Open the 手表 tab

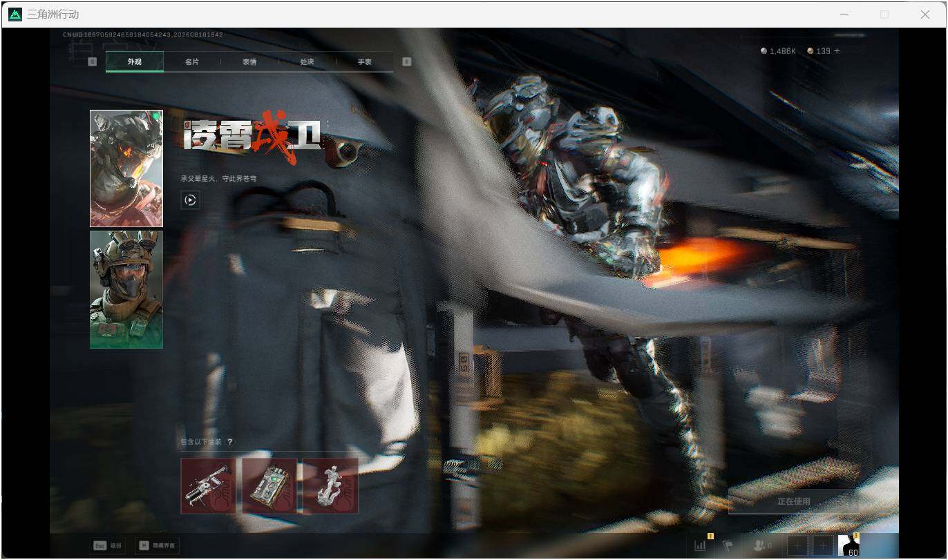[364, 61]
